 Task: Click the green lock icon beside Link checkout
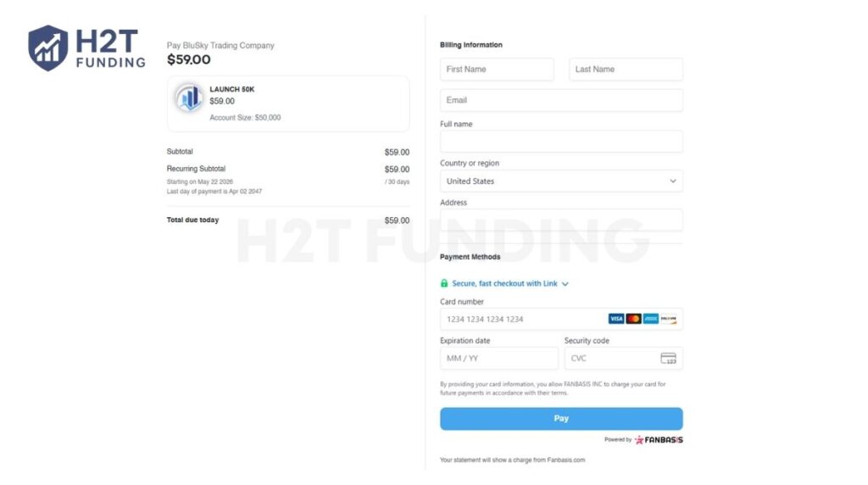click(444, 283)
